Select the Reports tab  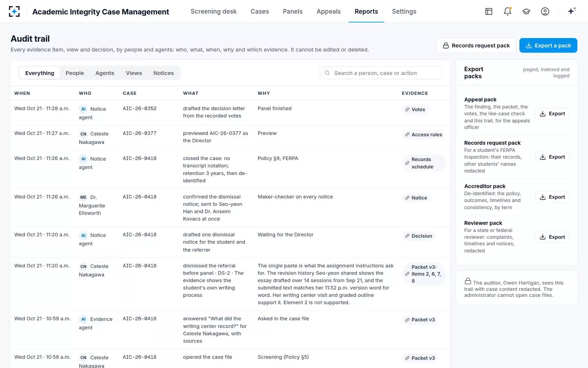click(x=366, y=11)
